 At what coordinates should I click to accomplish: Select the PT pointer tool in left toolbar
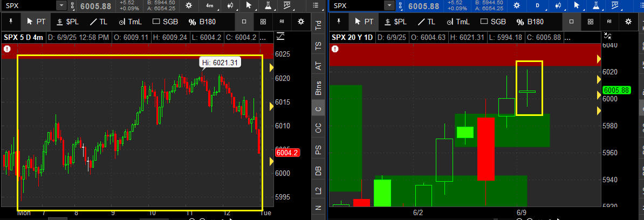(36, 22)
